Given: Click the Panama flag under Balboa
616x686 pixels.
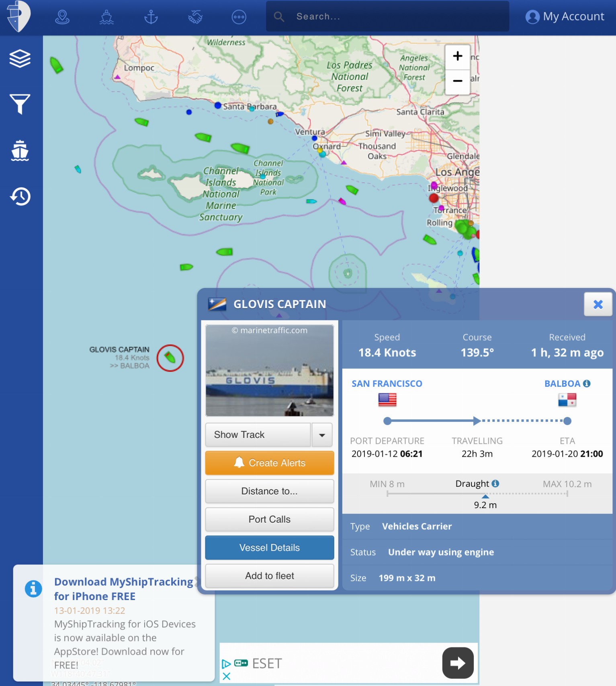Looking at the screenshot, I should coord(567,400).
